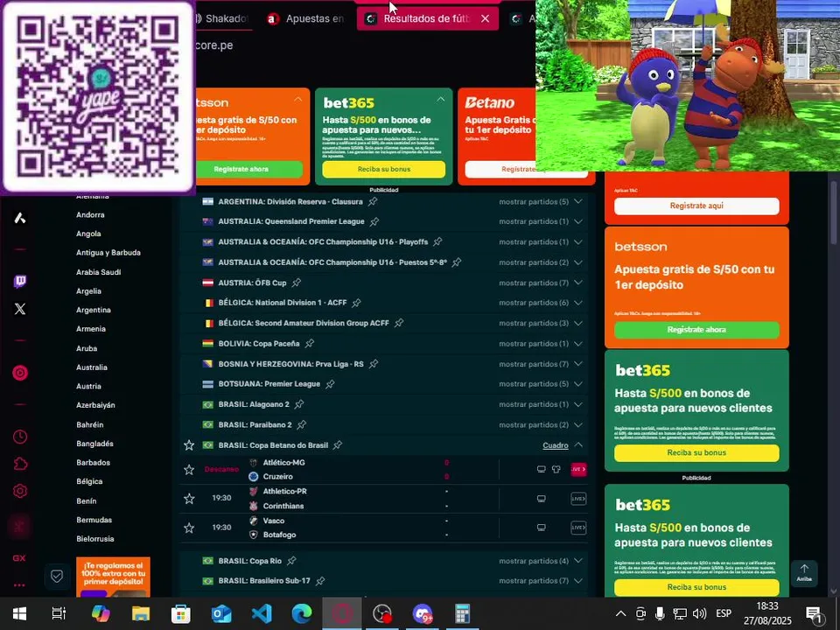Screen dimensions: 840x630
Task: Favorite the Copa Betano do Brasil league star
Action: (x=189, y=445)
